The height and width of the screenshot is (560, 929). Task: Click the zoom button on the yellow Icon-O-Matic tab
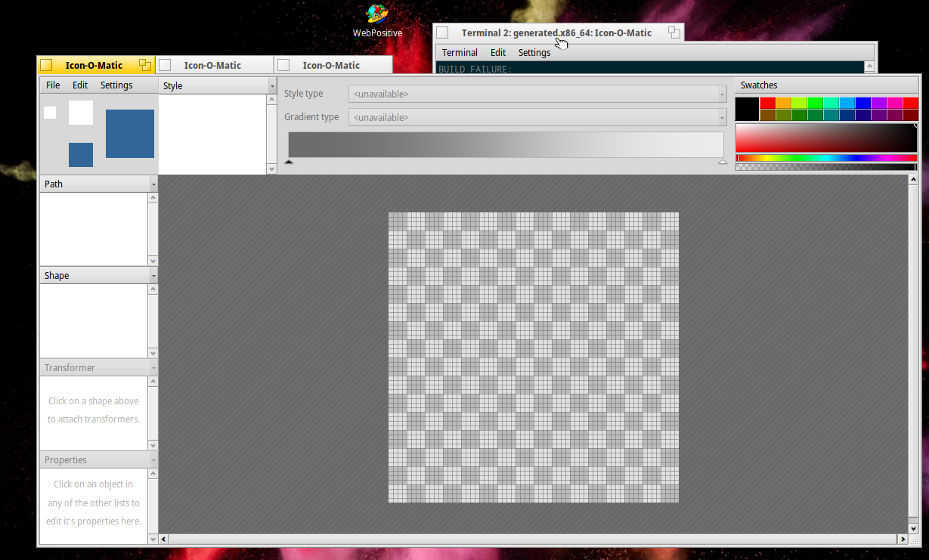pyautogui.click(x=144, y=65)
